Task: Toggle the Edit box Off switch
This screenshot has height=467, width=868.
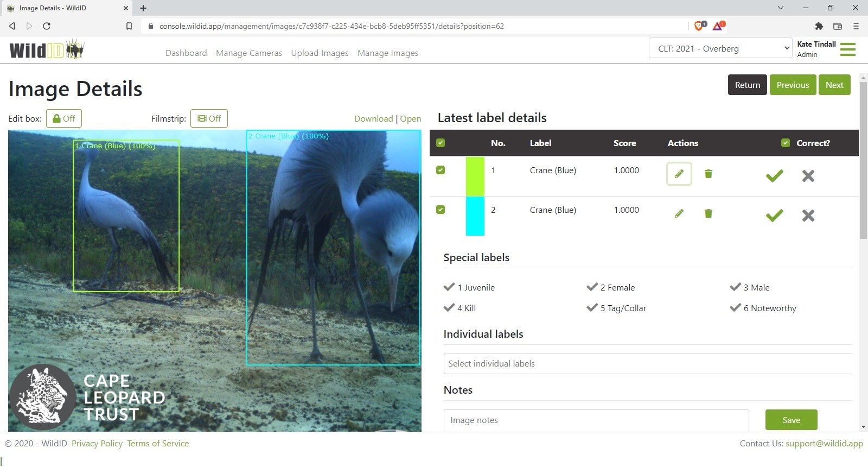Action: 64,118
